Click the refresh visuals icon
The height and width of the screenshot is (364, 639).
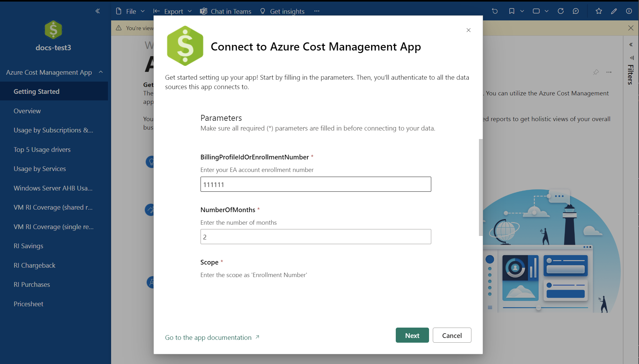coord(561,11)
